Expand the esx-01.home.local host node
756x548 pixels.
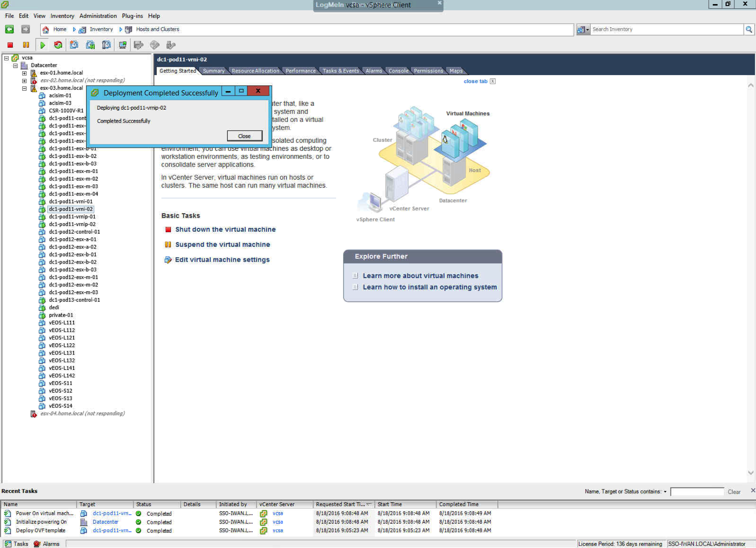point(24,73)
